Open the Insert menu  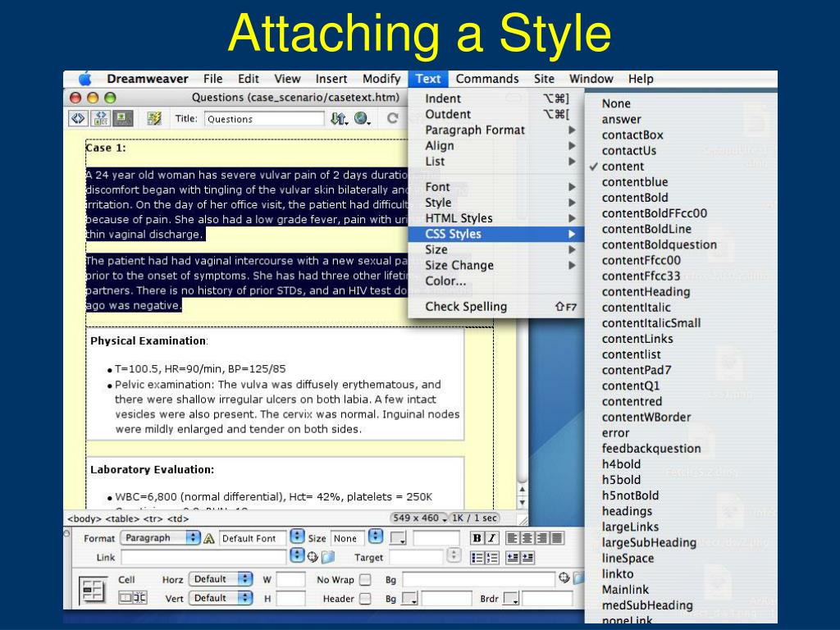point(331,79)
